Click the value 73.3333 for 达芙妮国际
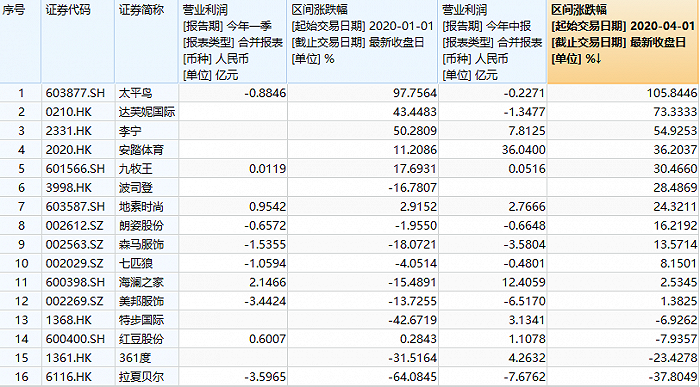Viewport: 700px width, 387px height. 675,112
